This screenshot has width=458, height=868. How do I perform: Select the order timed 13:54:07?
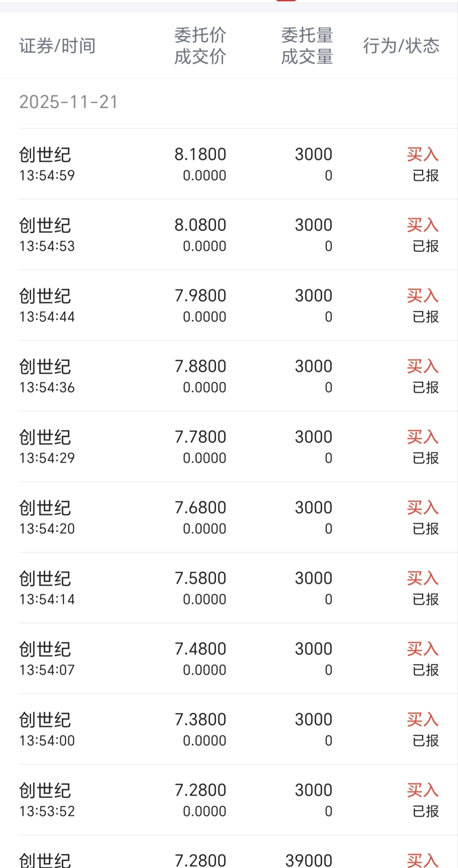click(229, 659)
